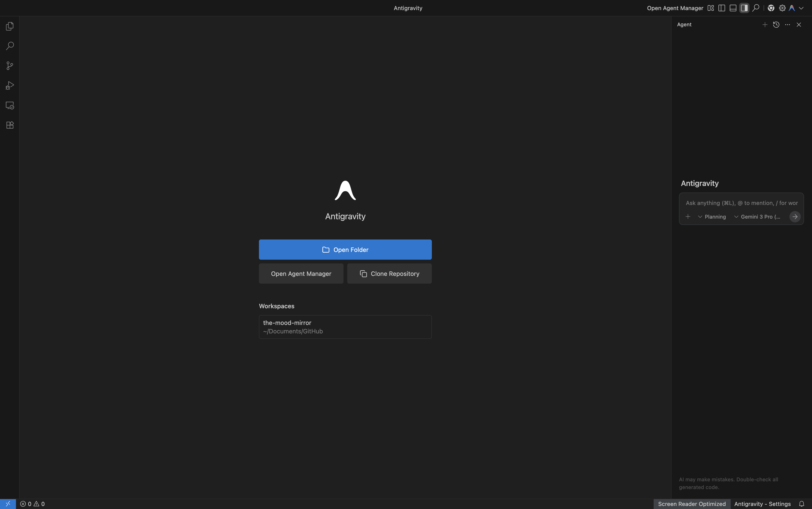
Task: Start a new agent conversation with plus icon
Action: click(x=765, y=25)
